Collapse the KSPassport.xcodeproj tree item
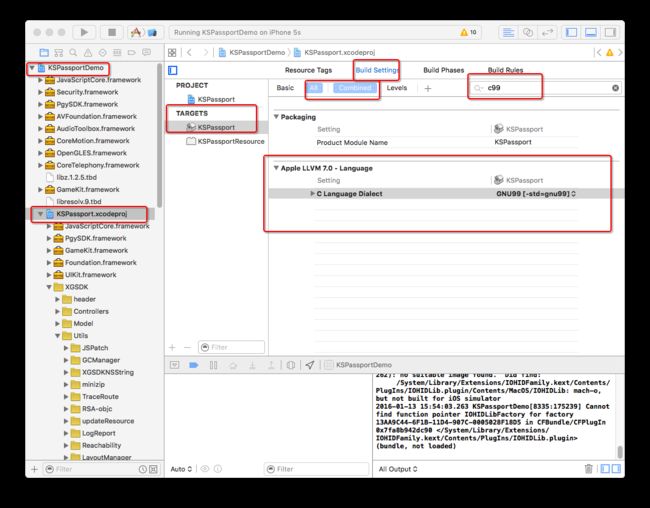Viewport: 650px width, 508px height. click(40, 214)
